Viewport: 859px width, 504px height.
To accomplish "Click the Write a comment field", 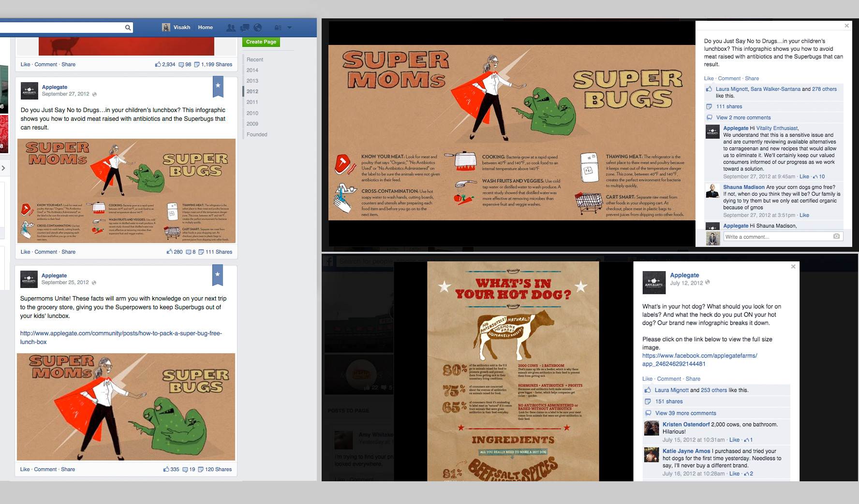I will [x=777, y=237].
